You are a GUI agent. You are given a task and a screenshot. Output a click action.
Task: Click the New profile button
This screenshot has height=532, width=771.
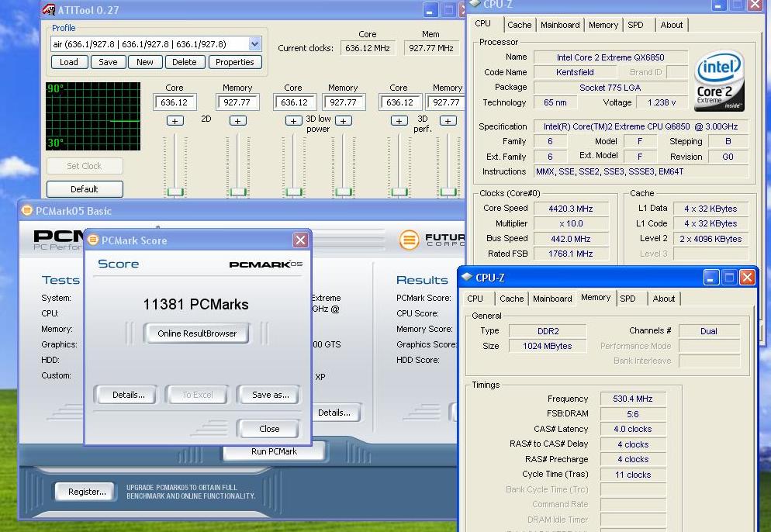144,62
